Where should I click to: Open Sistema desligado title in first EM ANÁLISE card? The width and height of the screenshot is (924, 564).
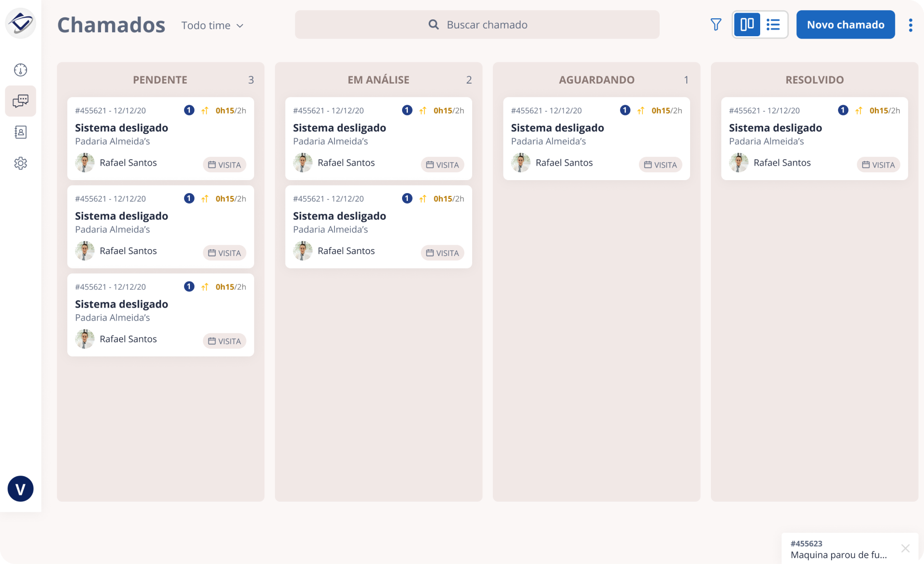click(339, 128)
